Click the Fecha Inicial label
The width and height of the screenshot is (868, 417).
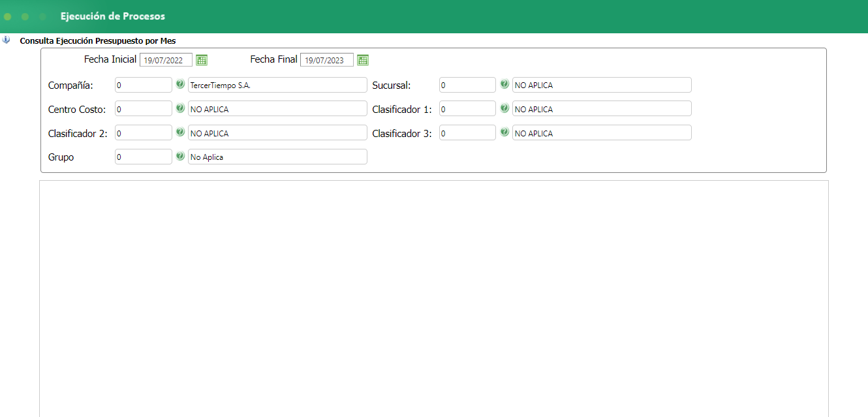pos(110,59)
